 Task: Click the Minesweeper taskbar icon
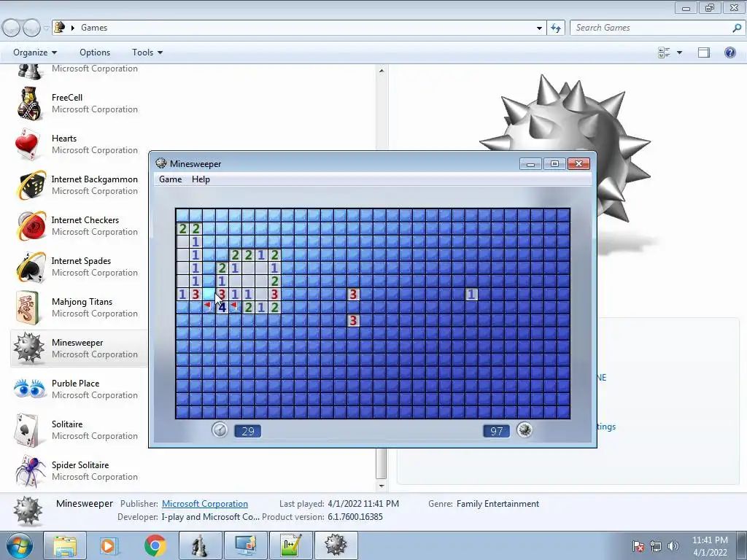(x=336, y=545)
